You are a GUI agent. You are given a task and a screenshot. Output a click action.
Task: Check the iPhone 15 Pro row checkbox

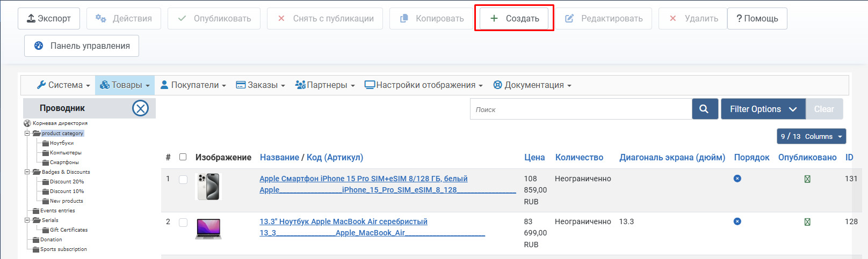(183, 180)
